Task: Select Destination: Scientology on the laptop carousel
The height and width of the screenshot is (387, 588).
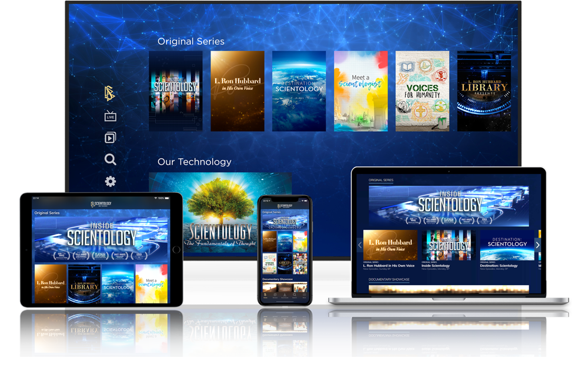Action: point(507,245)
